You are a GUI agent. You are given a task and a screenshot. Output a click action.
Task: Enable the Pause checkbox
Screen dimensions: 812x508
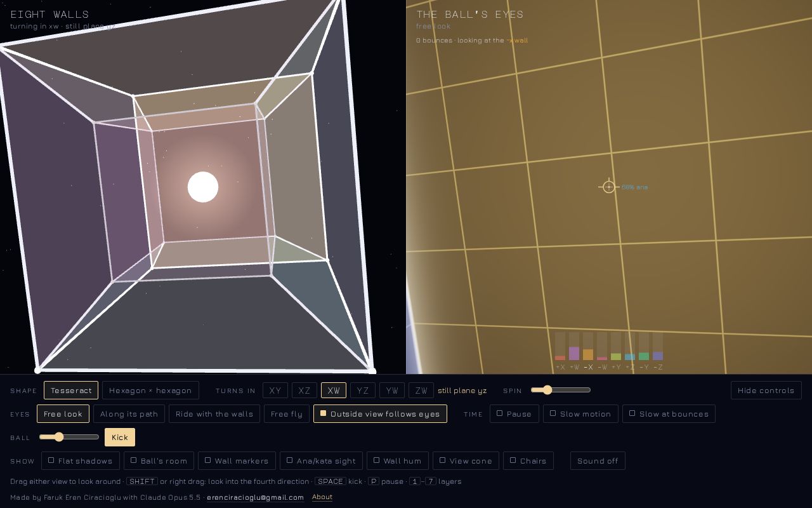tap(514, 413)
